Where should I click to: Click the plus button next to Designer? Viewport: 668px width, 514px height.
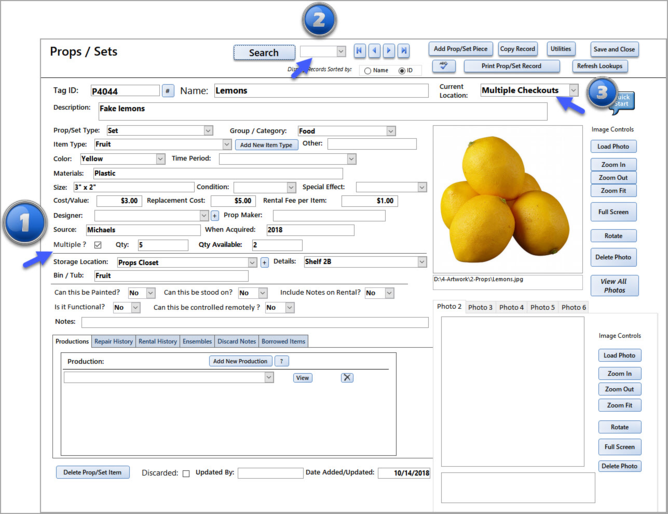[215, 215]
